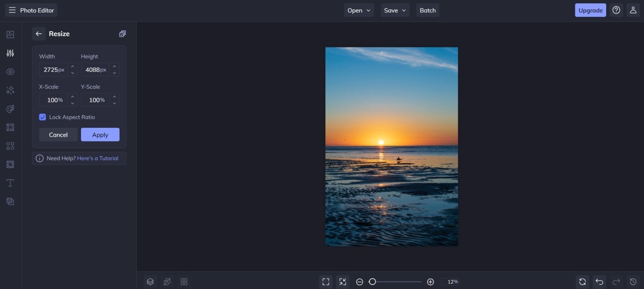Open the history clock icon
The height and width of the screenshot is (289, 644).
click(633, 282)
